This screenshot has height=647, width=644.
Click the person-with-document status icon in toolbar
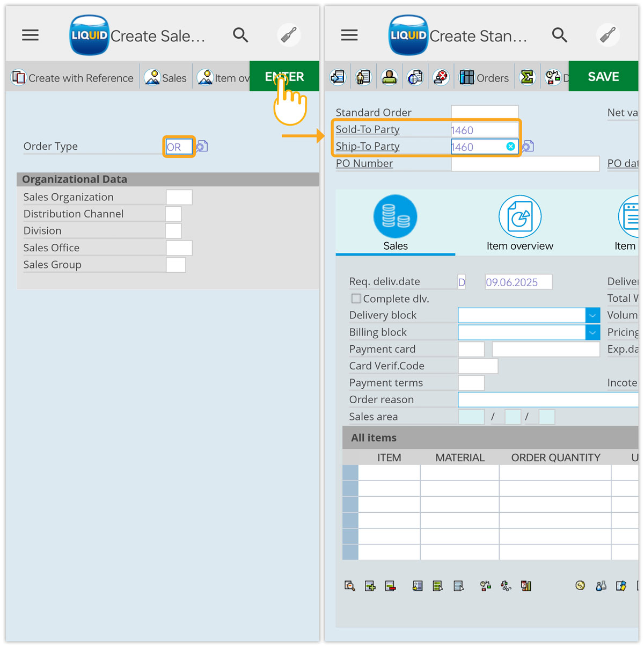[x=363, y=77]
